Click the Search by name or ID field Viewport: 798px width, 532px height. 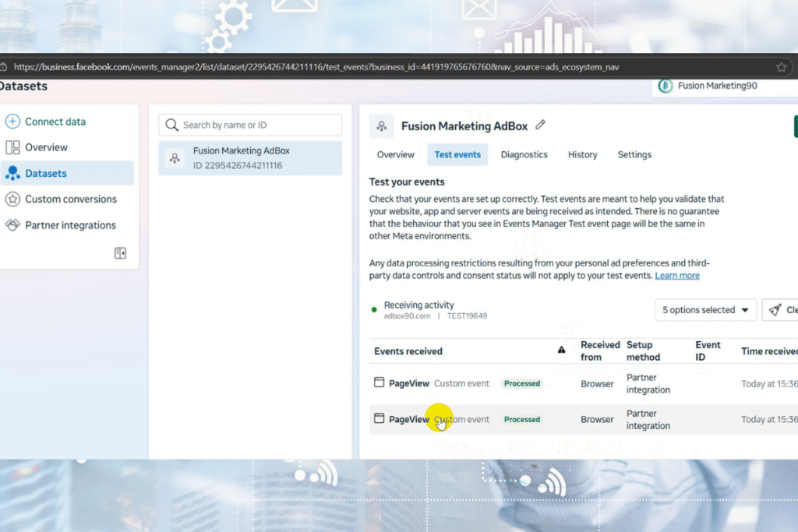249,125
